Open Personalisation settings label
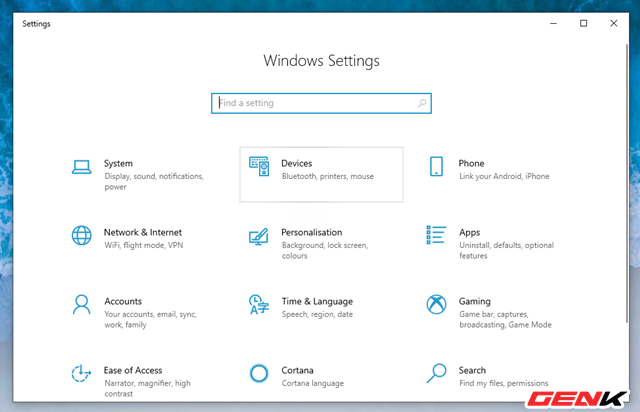This screenshot has height=412, width=640. pos(311,232)
